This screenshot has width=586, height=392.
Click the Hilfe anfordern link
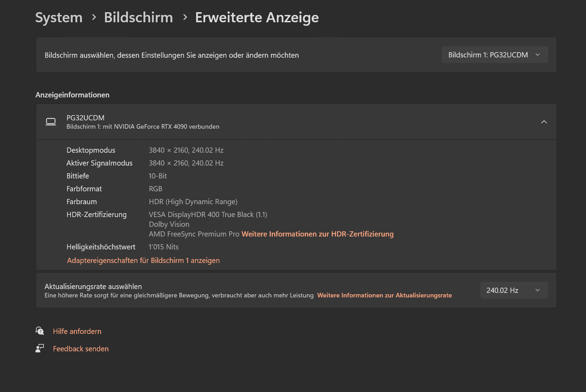pos(77,331)
